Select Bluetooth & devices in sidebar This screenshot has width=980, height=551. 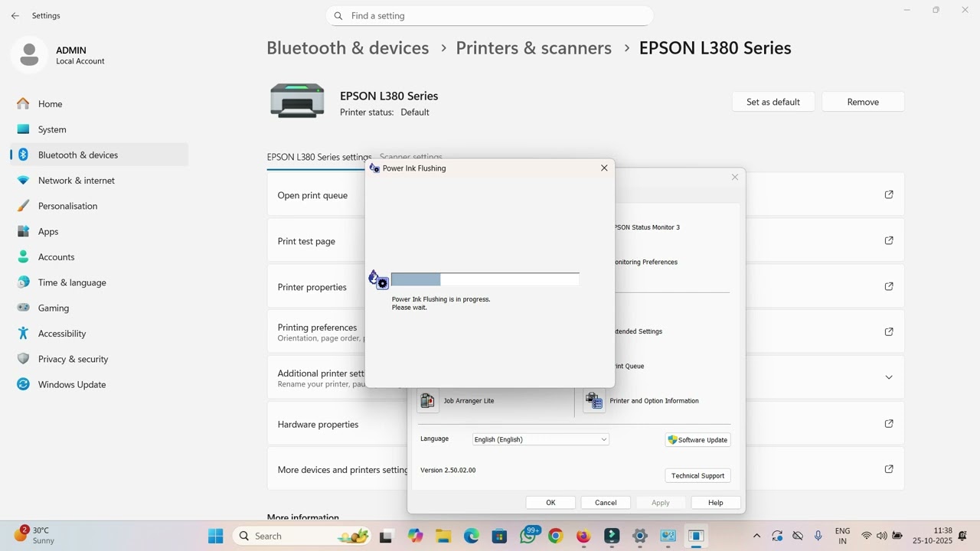[100, 155]
